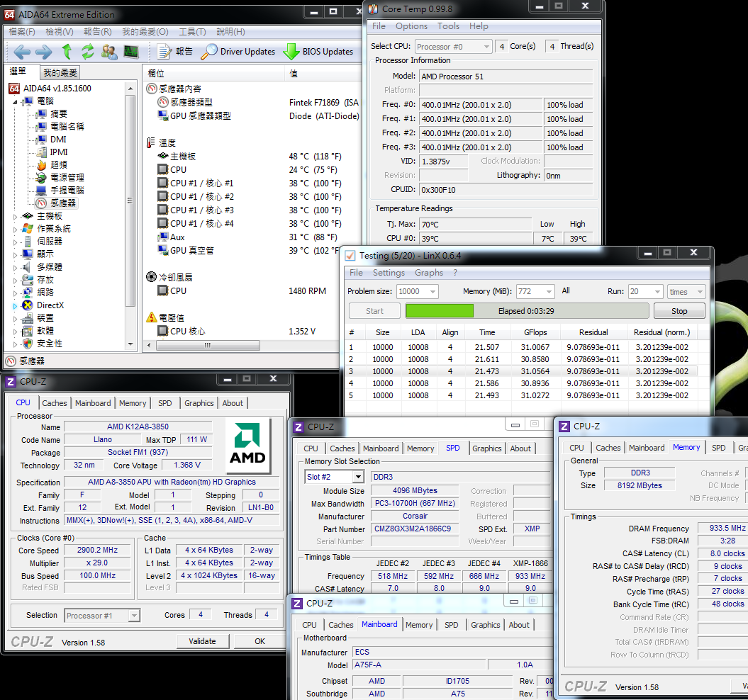The width and height of the screenshot is (748, 700).
Task: Click the CPUID field 0x300F10 in Core Temp
Action: (506, 190)
